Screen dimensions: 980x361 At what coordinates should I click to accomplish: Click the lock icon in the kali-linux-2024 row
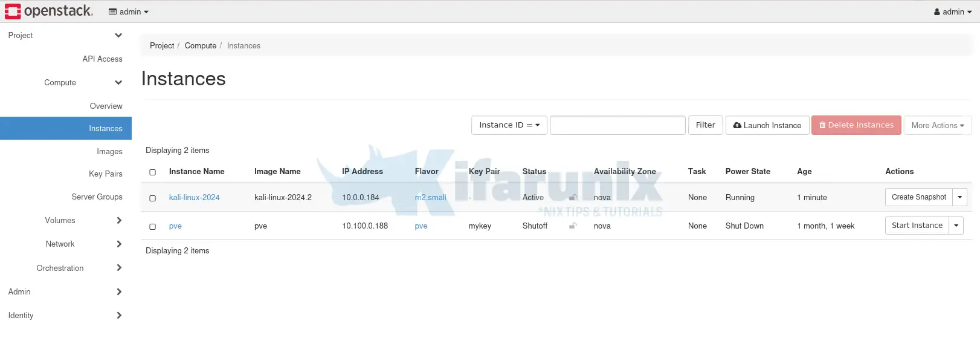point(573,197)
